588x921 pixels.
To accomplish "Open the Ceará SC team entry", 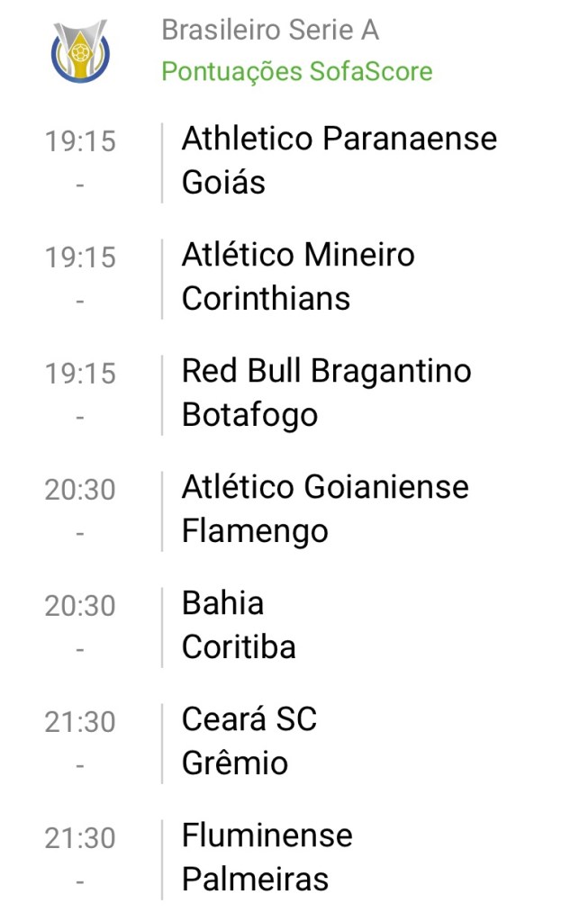I will [249, 719].
